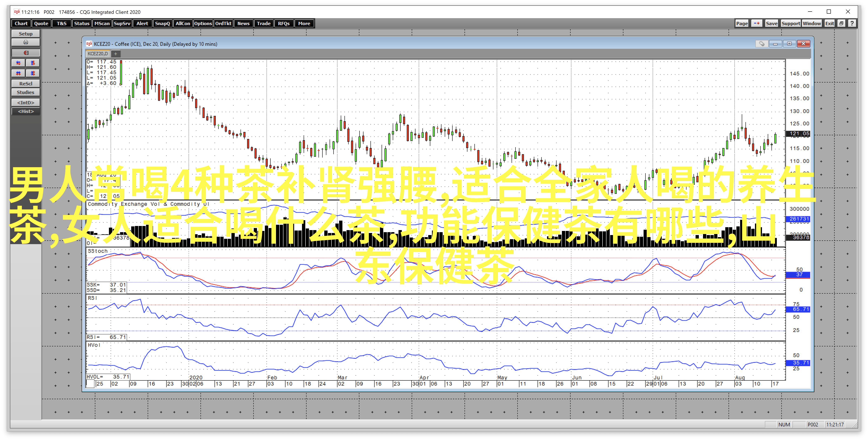Click the vertical expand arrows icon

tap(33, 63)
